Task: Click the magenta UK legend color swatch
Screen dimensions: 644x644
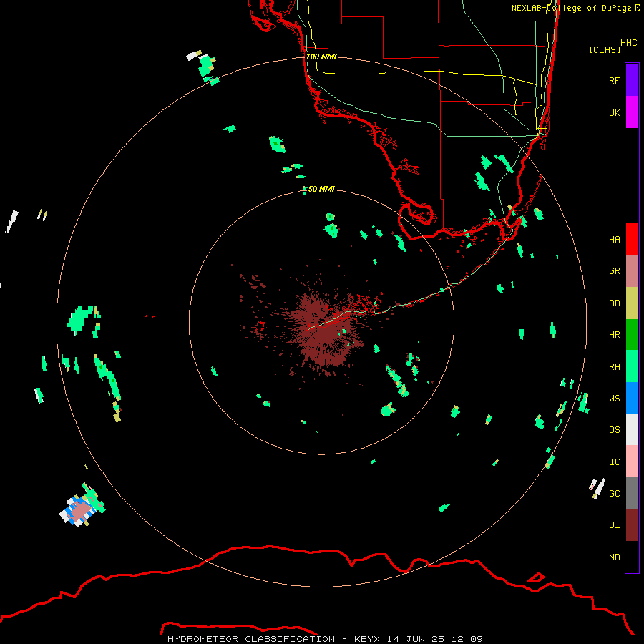Action: (x=632, y=112)
